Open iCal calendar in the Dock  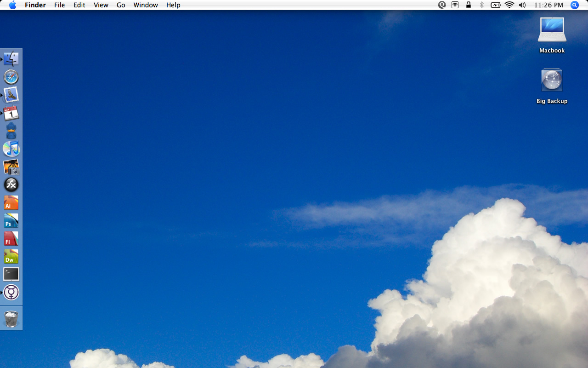coord(11,113)
